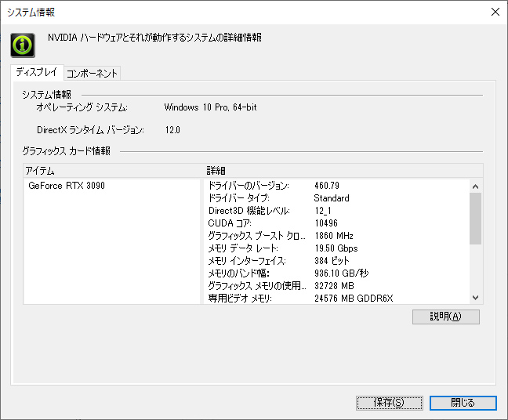Click the details list scrollbar thumb
The height and width of the screenshot is (420, 508).
point(475,219)
